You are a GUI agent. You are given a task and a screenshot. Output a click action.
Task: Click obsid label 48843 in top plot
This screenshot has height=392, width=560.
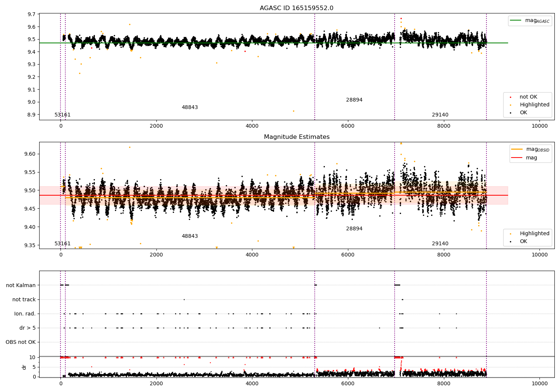click(190, 108)
